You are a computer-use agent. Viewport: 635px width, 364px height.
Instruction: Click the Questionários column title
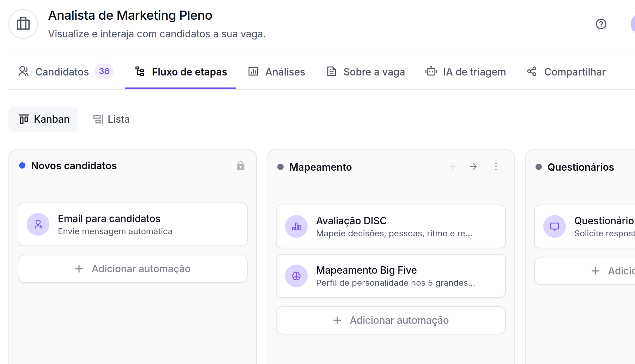pyautogui.click(x=581, y=167)
